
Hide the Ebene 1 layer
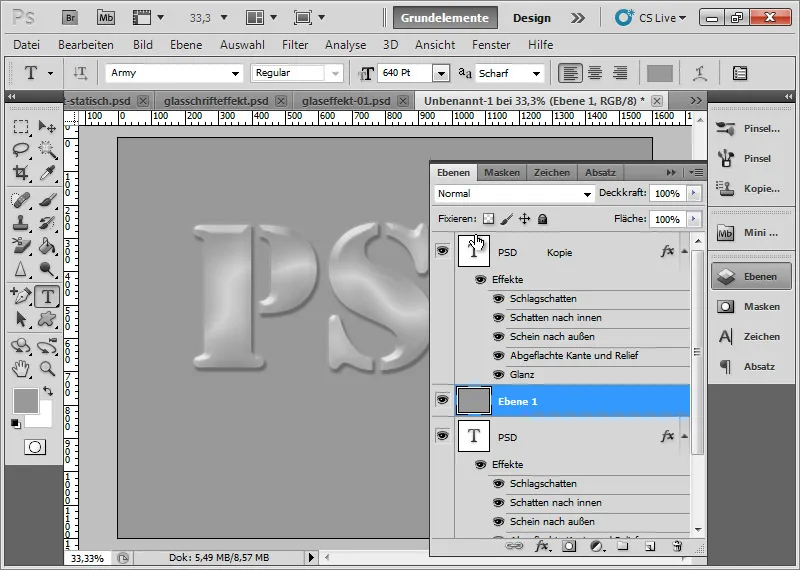tap(442, 400)
